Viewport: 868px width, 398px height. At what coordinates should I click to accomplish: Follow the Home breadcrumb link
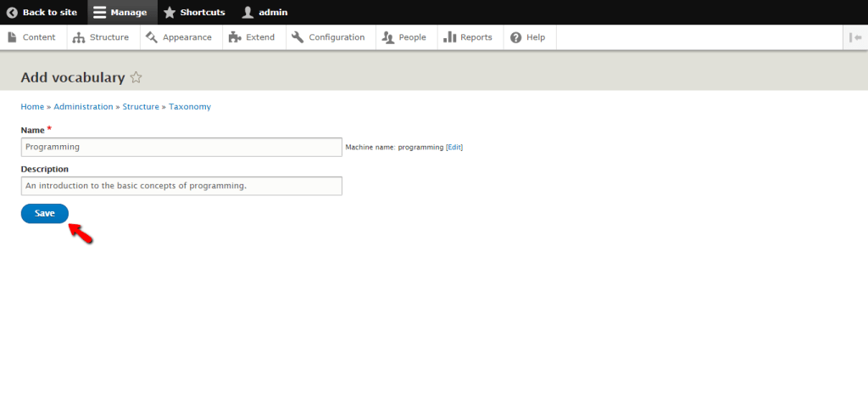tap(32, 106)
